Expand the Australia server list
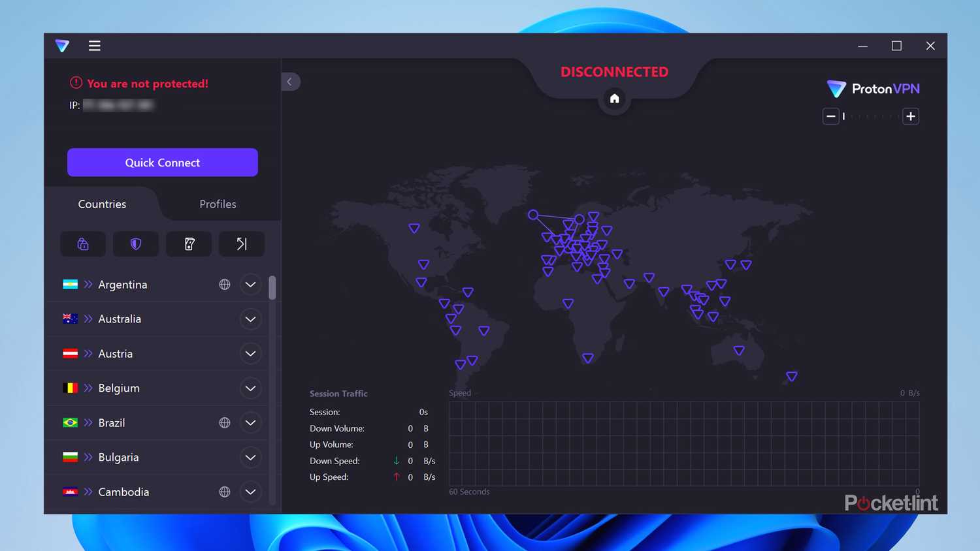 (250, 319)
